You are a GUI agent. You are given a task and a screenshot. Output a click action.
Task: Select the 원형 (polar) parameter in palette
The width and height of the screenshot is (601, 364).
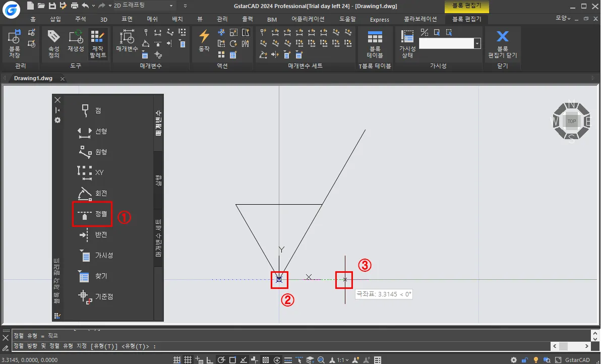(92, 152)
